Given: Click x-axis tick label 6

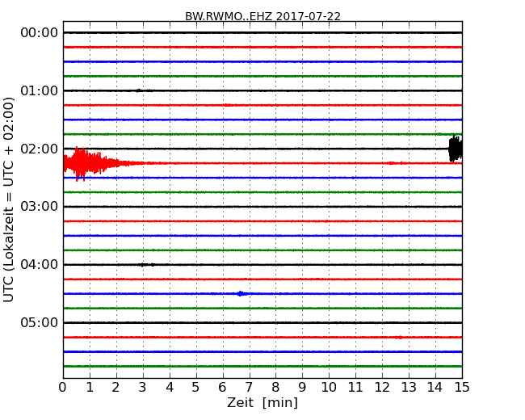Looking at the screenshot, I should pos(223,388).
